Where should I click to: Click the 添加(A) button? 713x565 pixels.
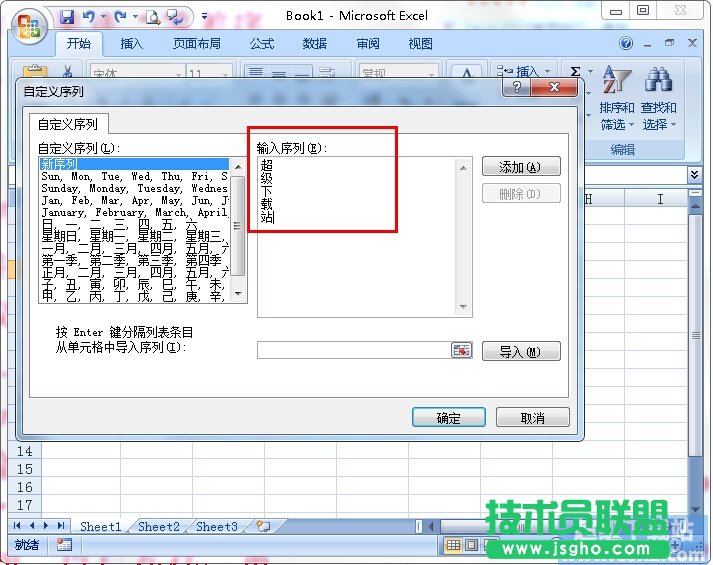[x=520, y=167]
